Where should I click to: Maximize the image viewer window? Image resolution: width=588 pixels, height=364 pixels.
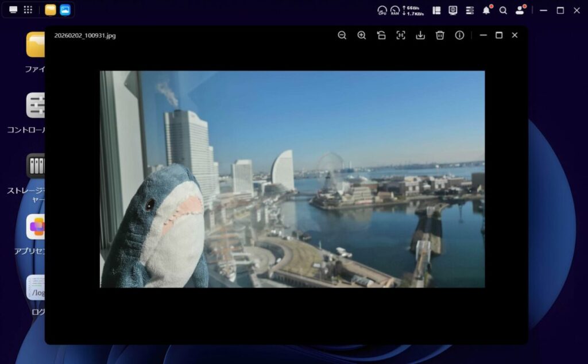(499, 35)
